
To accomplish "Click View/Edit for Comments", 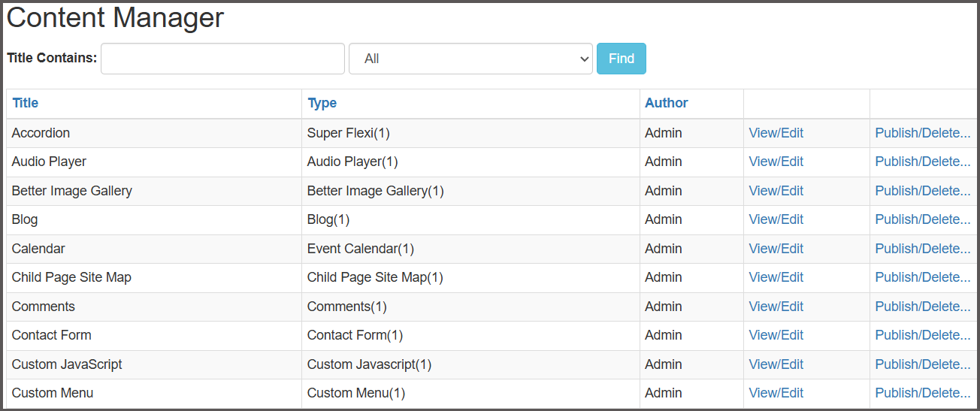I will pos(776,307).
